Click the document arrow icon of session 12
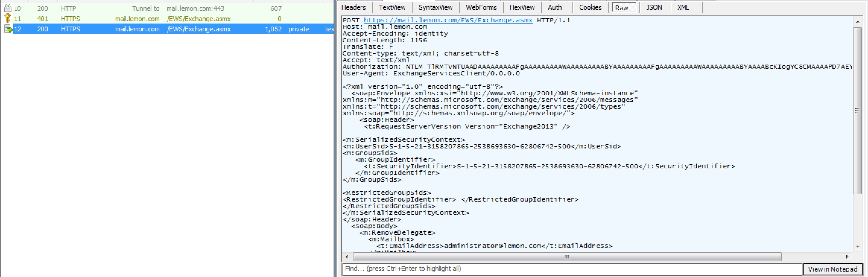 pos(8,29)
